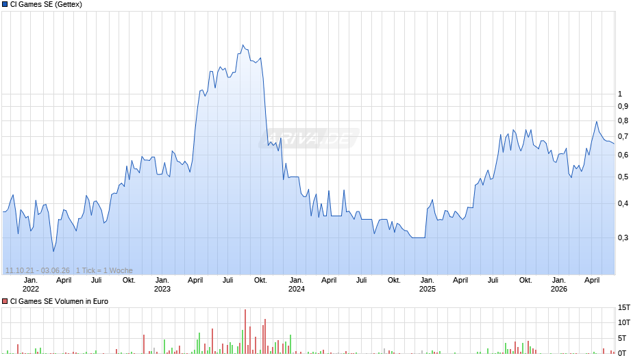Click the red volume legend square

point(5,301)
